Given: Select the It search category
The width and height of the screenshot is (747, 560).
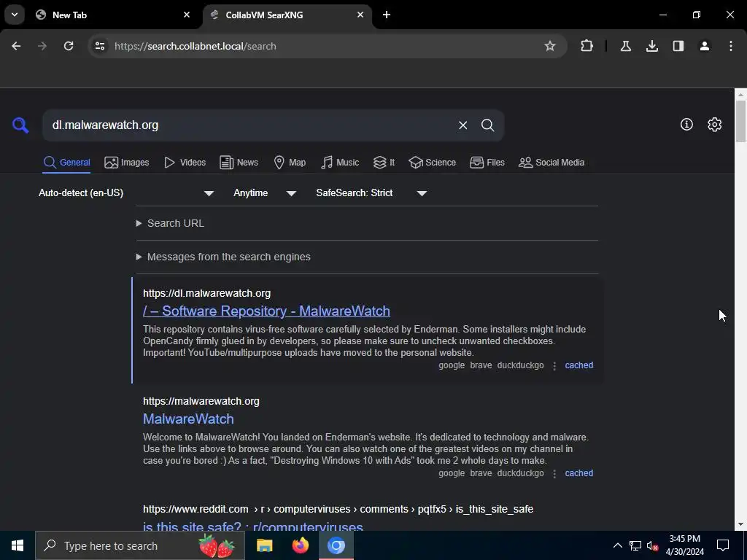Looking at the screenshot, I should (384, 163).
